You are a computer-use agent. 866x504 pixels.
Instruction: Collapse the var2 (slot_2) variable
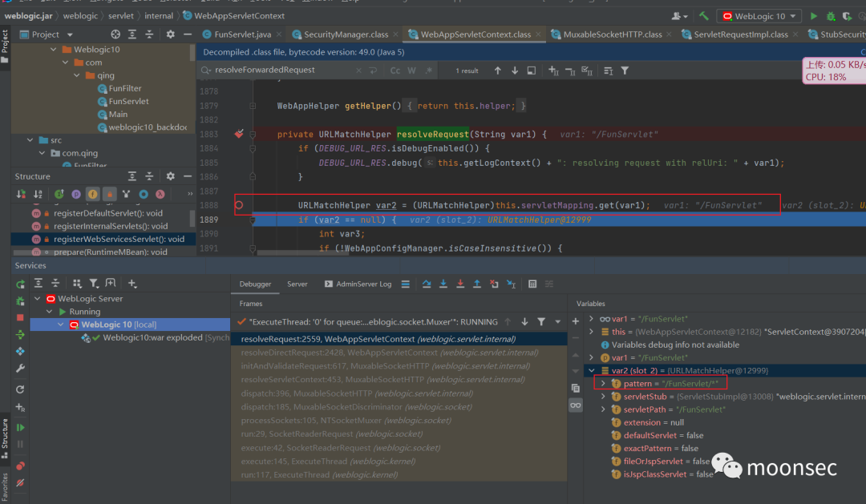coord(592,370)
